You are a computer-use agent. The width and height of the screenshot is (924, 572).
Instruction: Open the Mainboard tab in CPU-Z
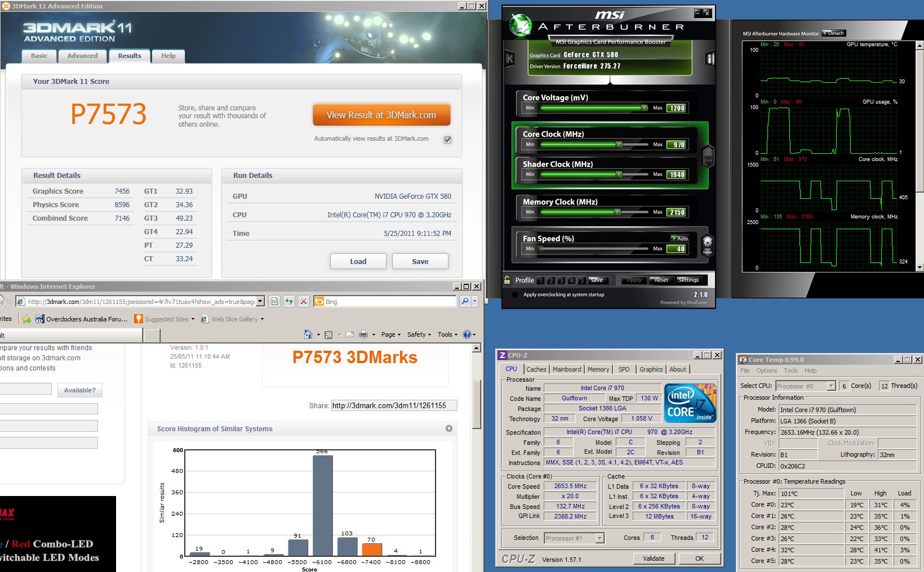567,369
